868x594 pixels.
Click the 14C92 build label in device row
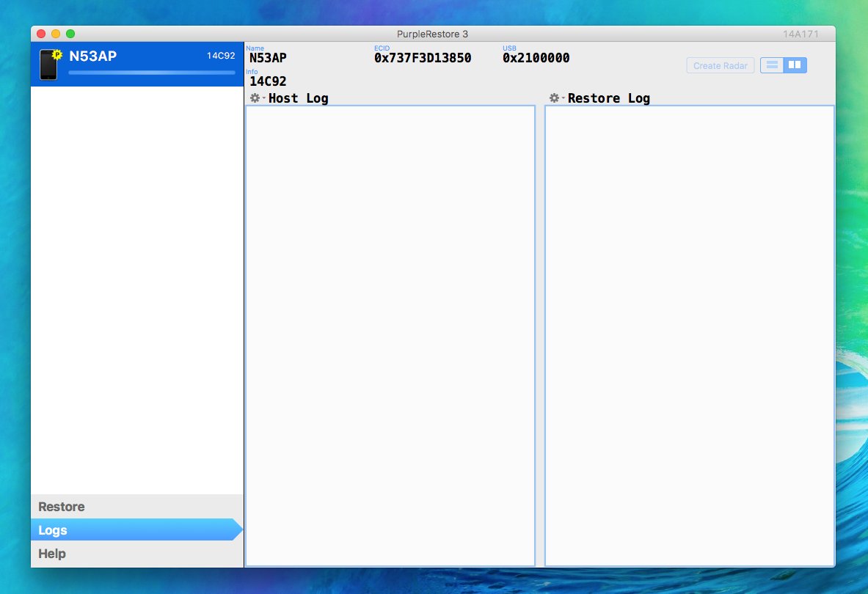pos(221,56)
